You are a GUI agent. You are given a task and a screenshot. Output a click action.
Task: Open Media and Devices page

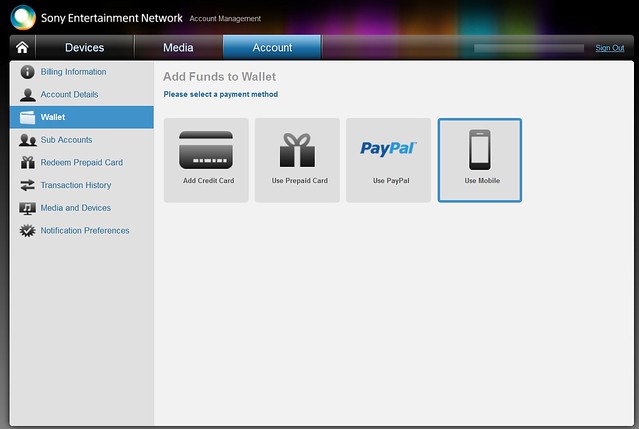[75, 208]
